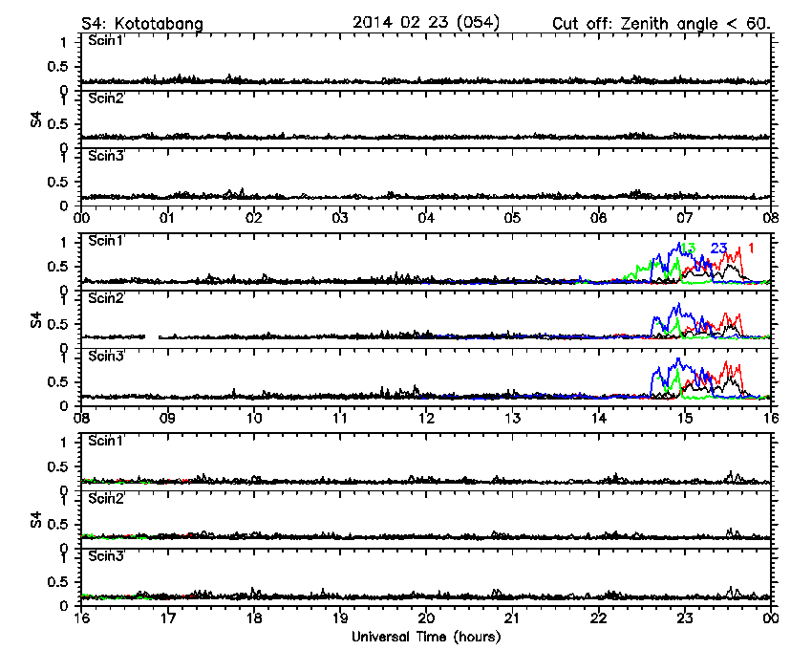Click the hour tick label '01'
Viewport: 812px width, 650px height.
pyautogui.click(x=167, y=218)
